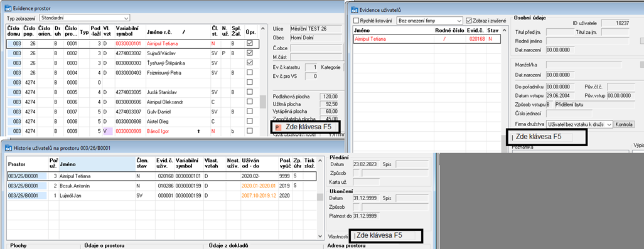Toggle Úpr. checkbox for Aimipul Oleksandr row
This screenshot has width=644, height=249.
(x=250, y=102)
